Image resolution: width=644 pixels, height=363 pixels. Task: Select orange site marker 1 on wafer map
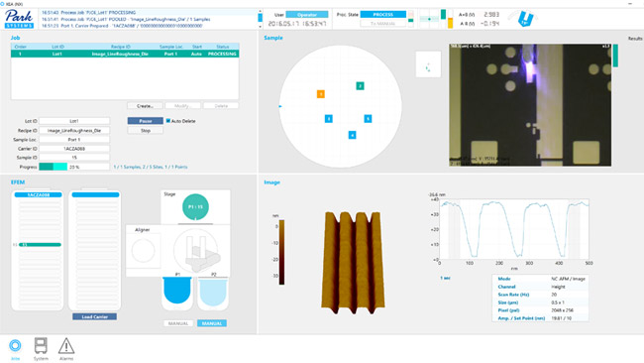click(x=321, y=94)
